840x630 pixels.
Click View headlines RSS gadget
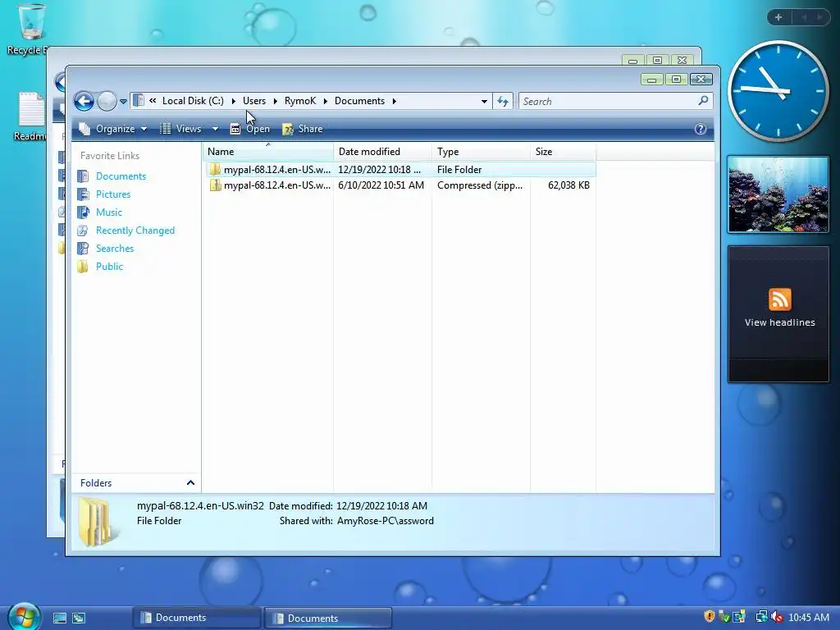tap(778, 314)
